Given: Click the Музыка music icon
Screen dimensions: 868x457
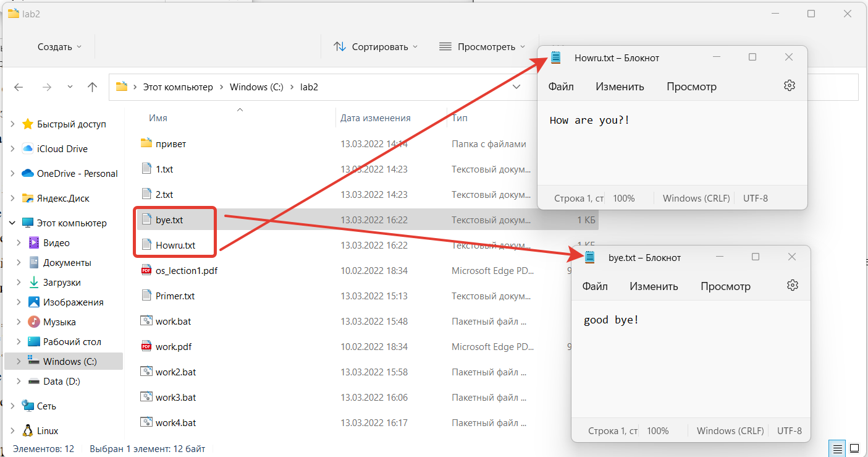Looking at the screenshot, I should [x=34, y=322].
